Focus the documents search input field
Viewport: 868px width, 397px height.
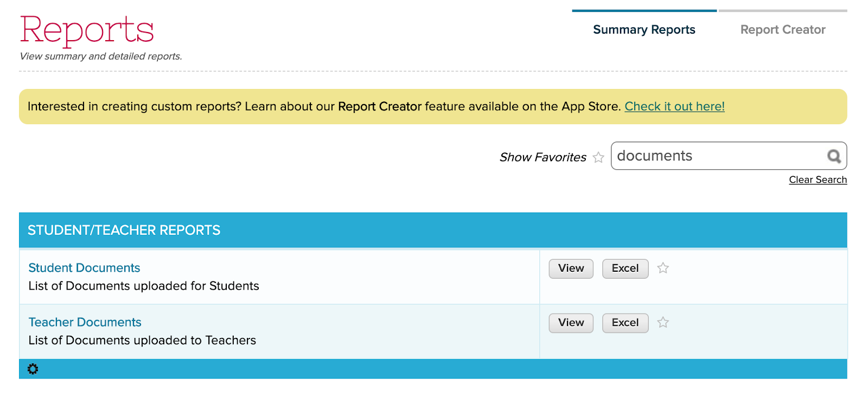[x=716, y=156]
